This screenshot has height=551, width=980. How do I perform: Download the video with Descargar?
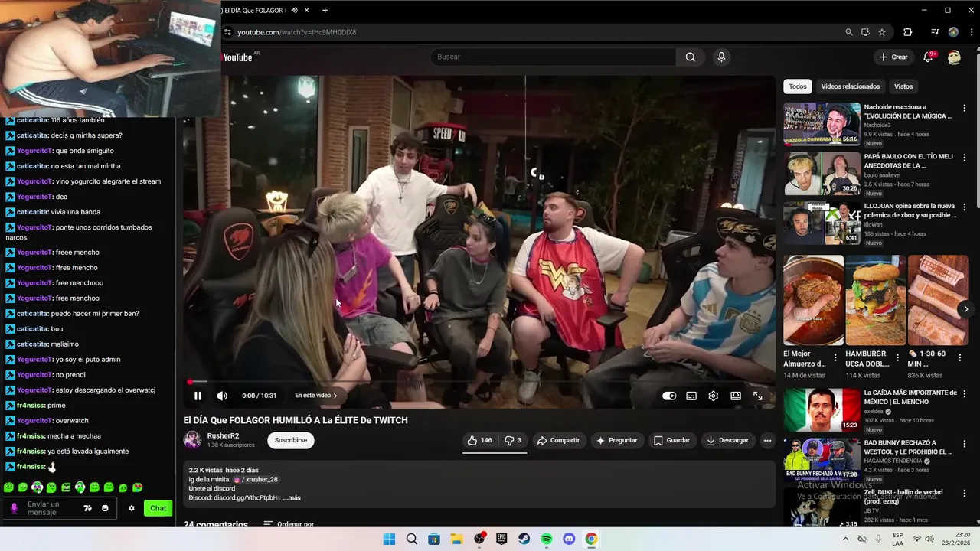tap(727, 440)
